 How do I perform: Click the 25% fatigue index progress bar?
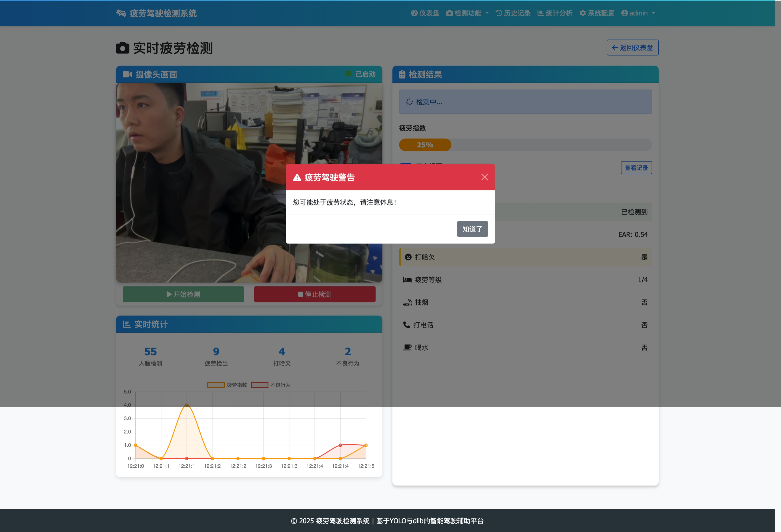(425, 145)
